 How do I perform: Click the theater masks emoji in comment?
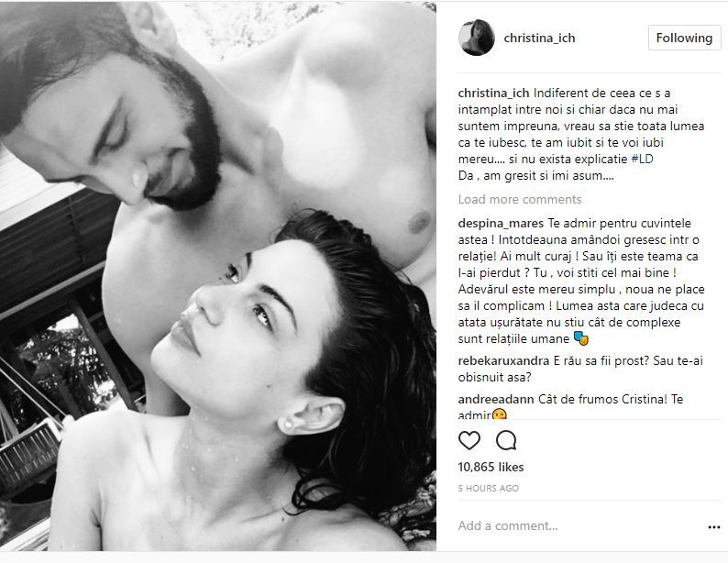tap(580, 339)
